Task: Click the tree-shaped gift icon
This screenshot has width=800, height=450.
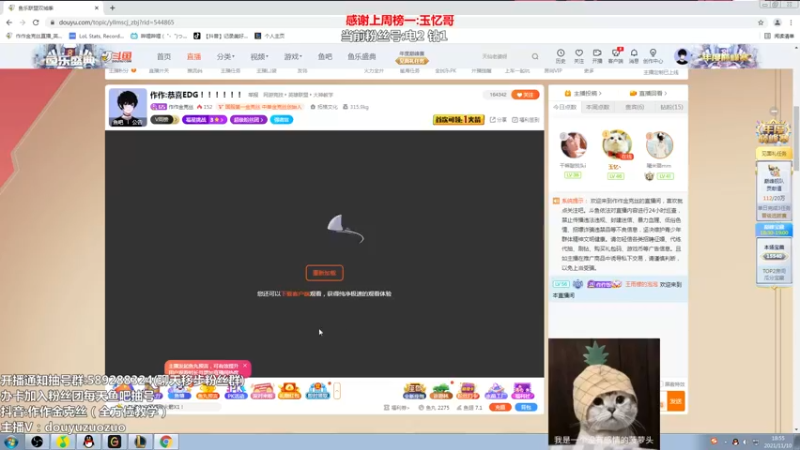Action: click(x=441, y=391)
